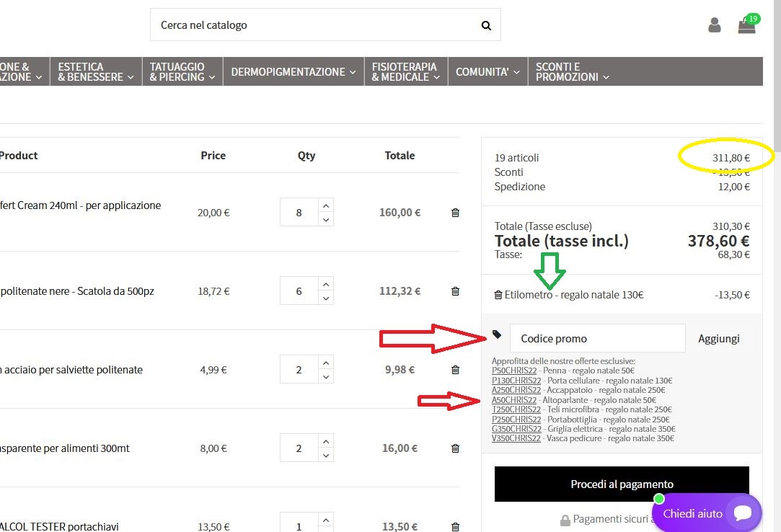Open the Fisioterapia & Medicale menu
Image resolution: width=781 pixels, height=532 pixels.
point(406,72)
